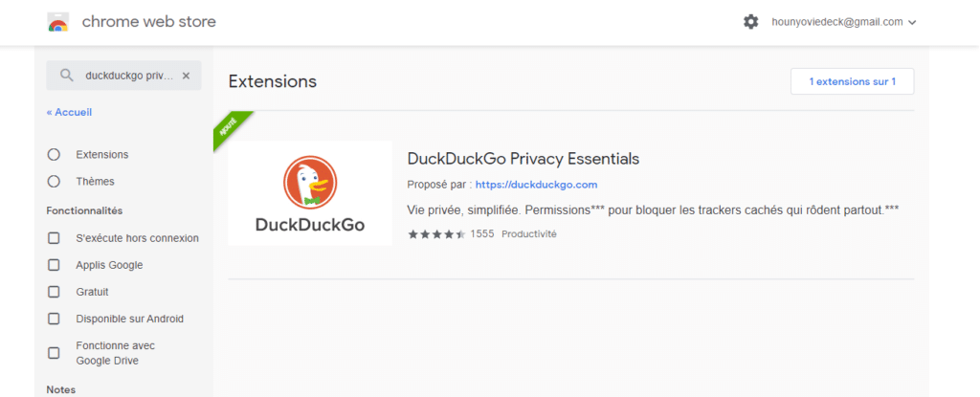
Task: Toggle 'Fonctionne avec Google Drive' checkbox
Action: tap(54, 353)
